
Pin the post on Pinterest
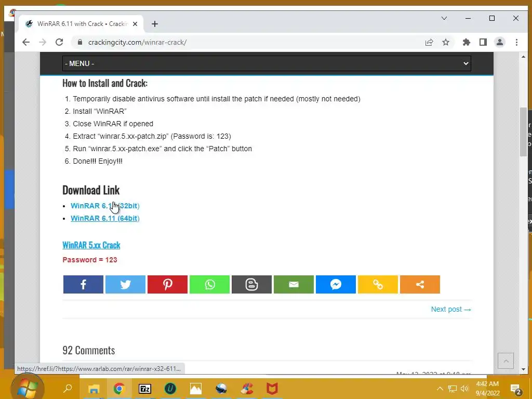tap(167, 284)
